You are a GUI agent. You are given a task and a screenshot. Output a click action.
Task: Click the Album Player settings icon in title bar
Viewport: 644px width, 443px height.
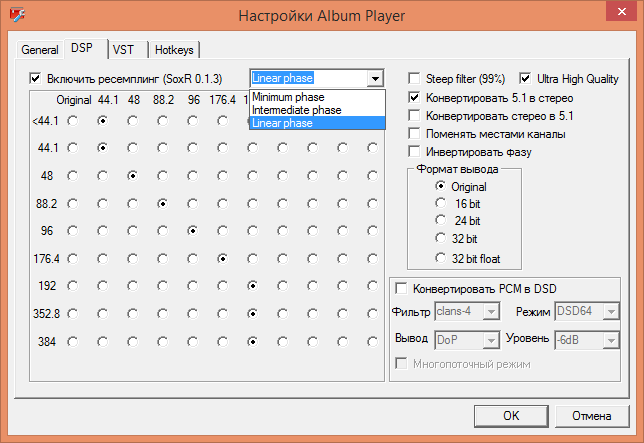pyautogui.click(x=17, y=15)
